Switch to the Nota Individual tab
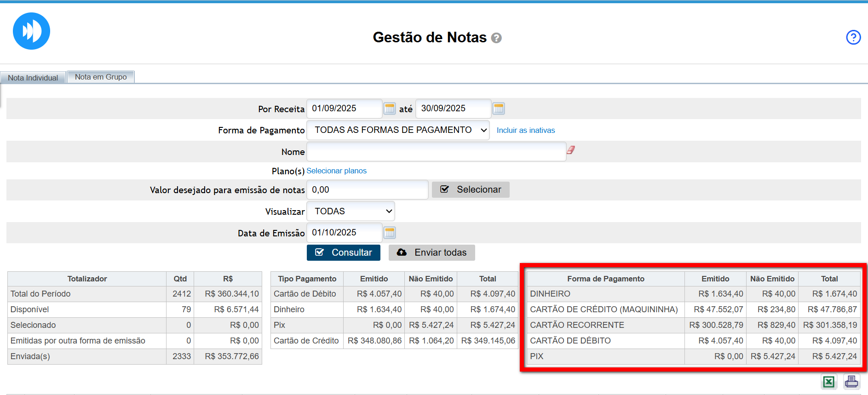This screenshot has height=395, width=868. (33, 78)
